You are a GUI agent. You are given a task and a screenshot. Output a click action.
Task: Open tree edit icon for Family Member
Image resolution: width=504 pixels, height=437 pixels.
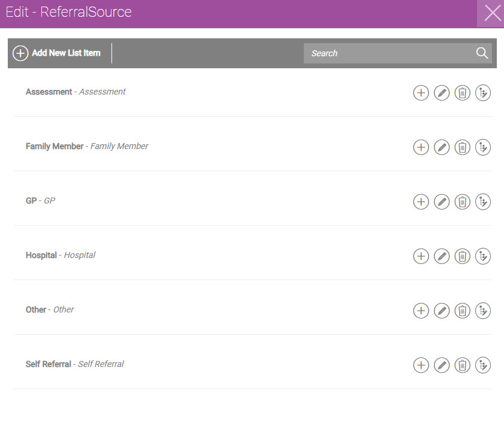point(483,147)
